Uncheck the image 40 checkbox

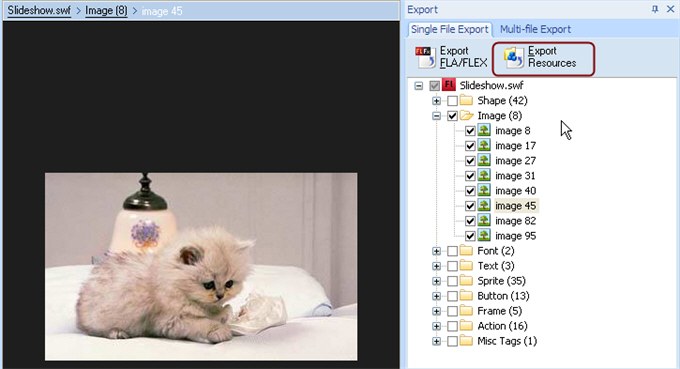tap(470, 191)
